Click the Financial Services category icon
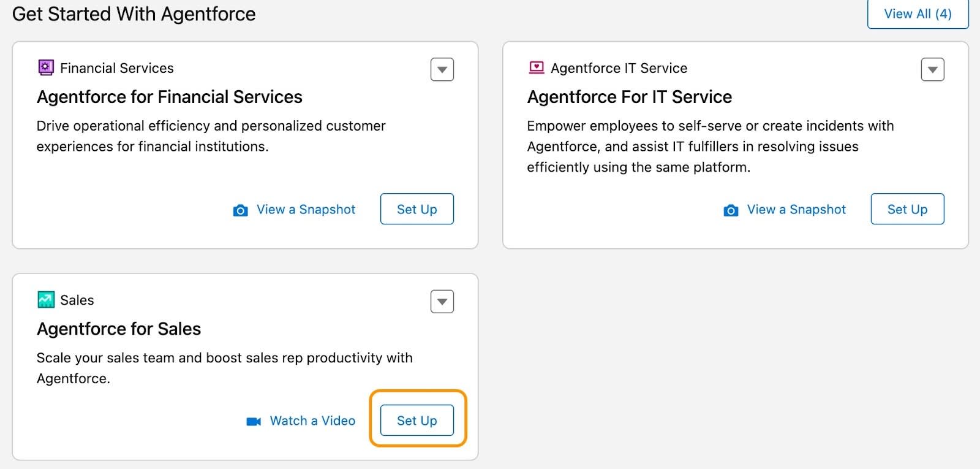Image resolution: width=980 pixels, height=469 pixels. coord(46,67)
